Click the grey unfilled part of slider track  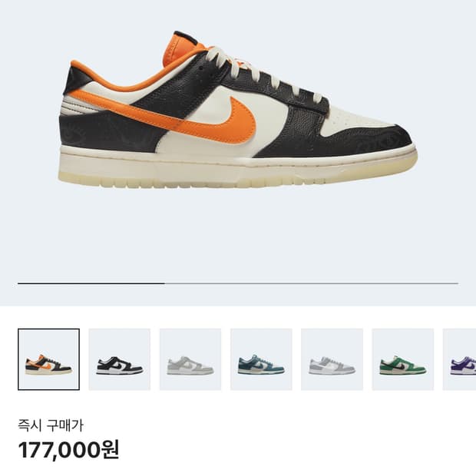(312, 283)
